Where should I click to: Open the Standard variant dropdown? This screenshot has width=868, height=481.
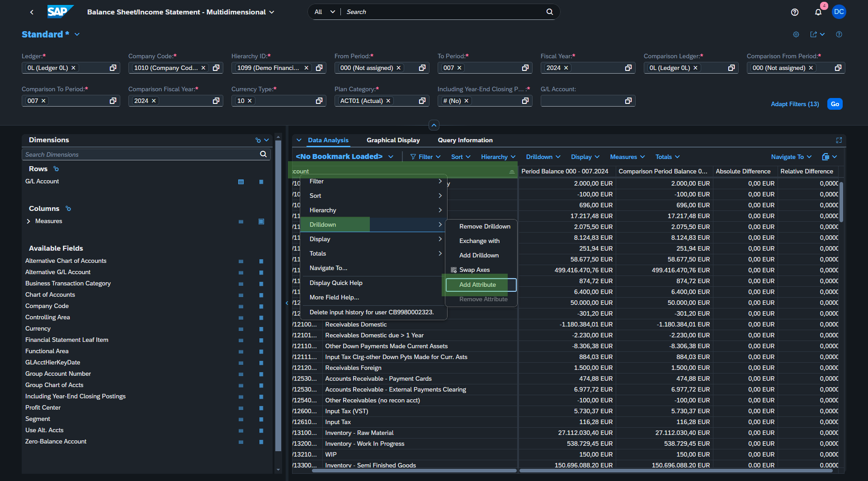(x=77, y=34)
